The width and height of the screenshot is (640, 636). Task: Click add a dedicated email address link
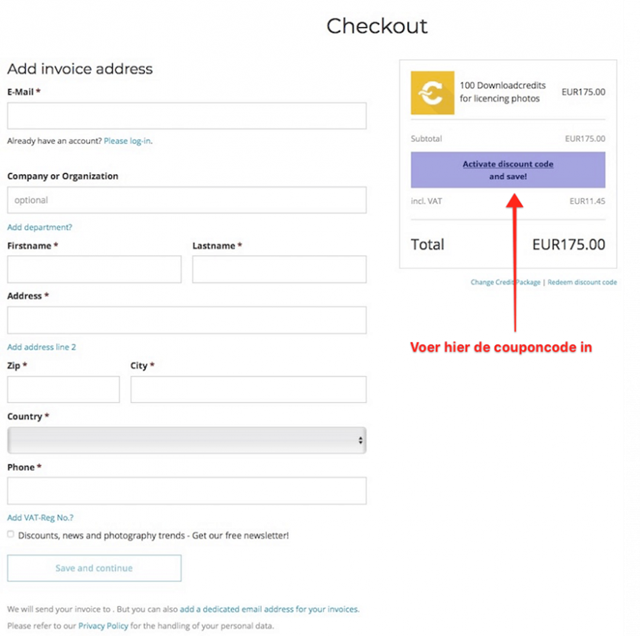(268, 609)
